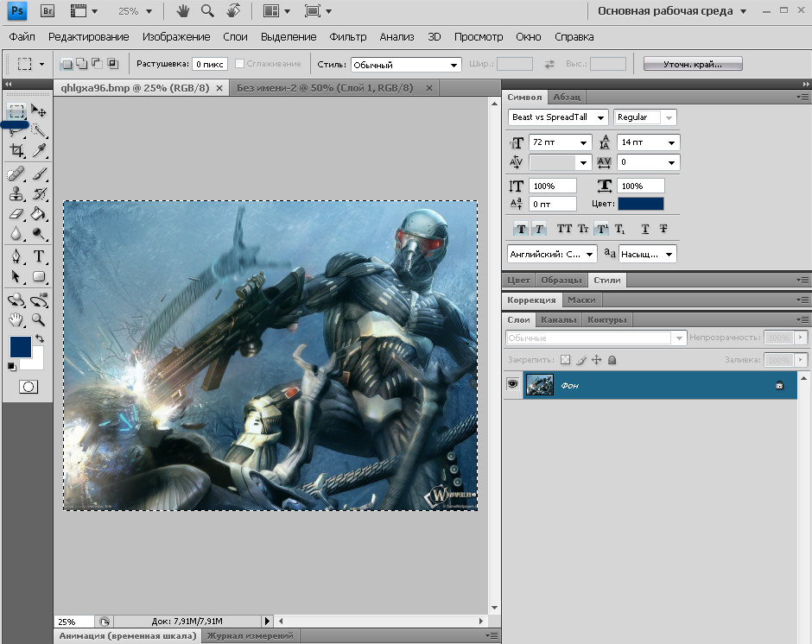Activate the Pen tool
The width and height of the screenshot is (812, 644).
[16, 256]
